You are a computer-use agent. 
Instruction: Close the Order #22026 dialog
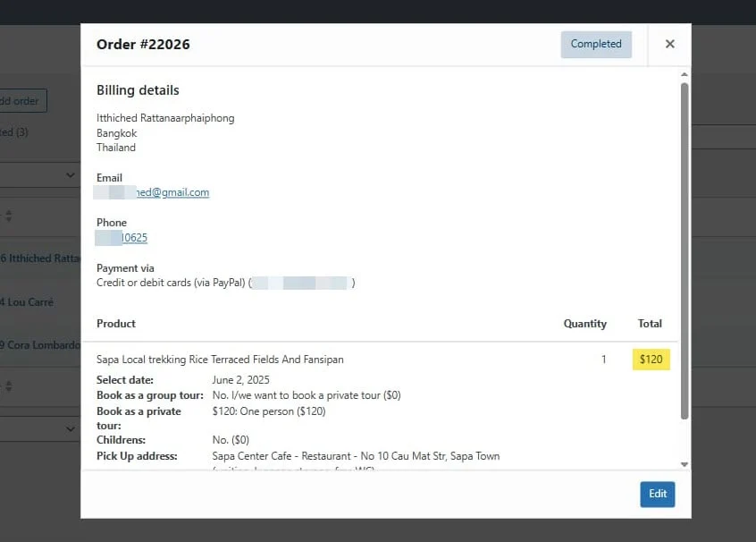pyautogui.click(x=669, y=44)
